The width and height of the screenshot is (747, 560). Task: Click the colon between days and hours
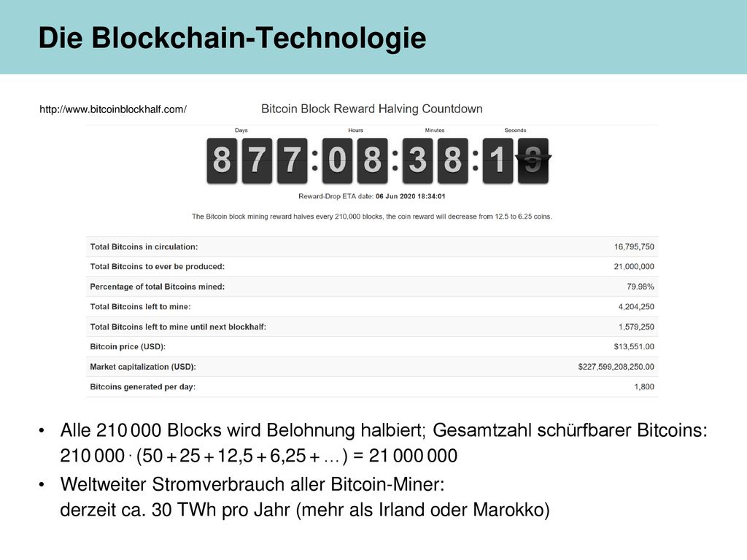pos(314,160)
